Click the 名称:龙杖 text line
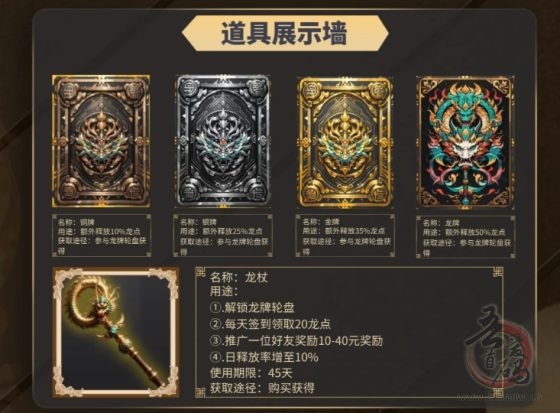The height and width of the screenshot is (413, 560). [x=239, y=278]
